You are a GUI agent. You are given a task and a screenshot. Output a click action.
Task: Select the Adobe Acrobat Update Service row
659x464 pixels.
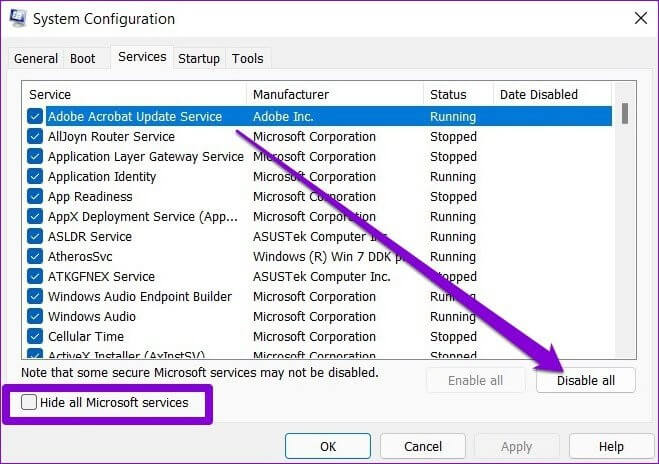coord(319,116)
